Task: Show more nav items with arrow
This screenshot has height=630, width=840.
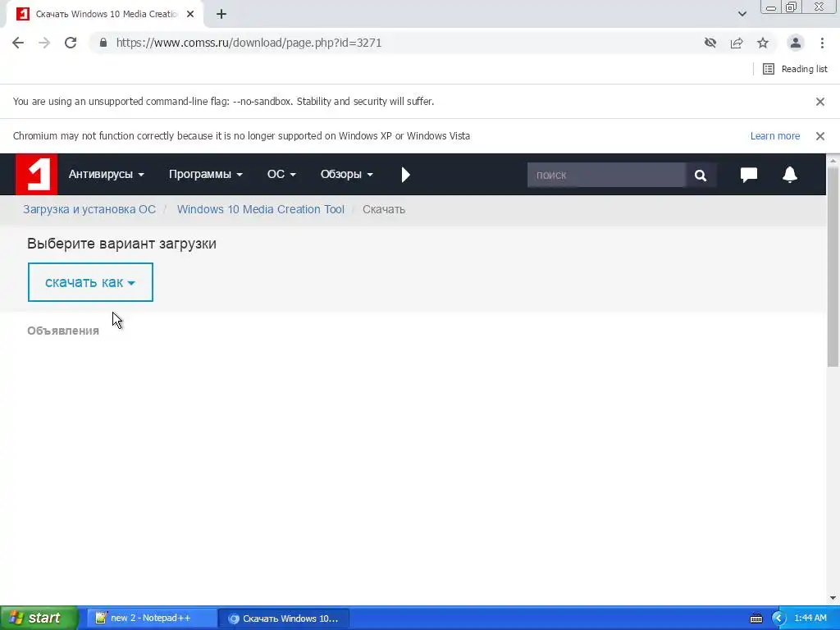Action: pyautogui.click(x=405, y=175)
